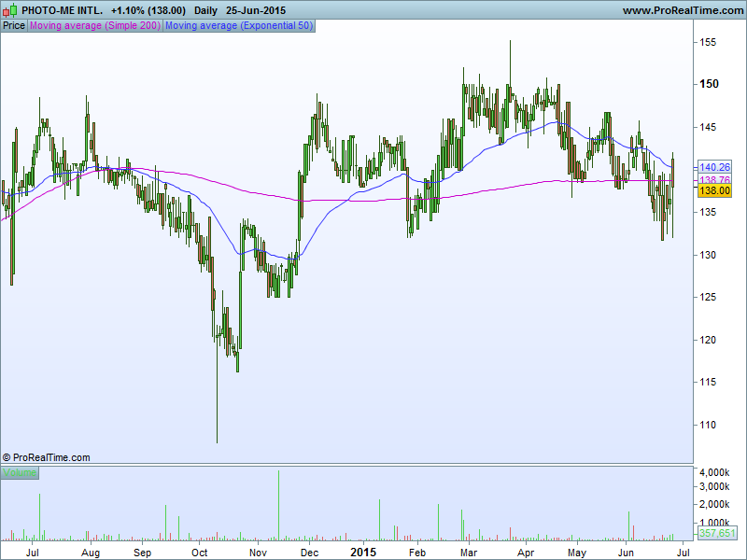Click the Mar label on time axis
Image resolution: width=747 pixels, height=560 pixels.
(469, 552)
